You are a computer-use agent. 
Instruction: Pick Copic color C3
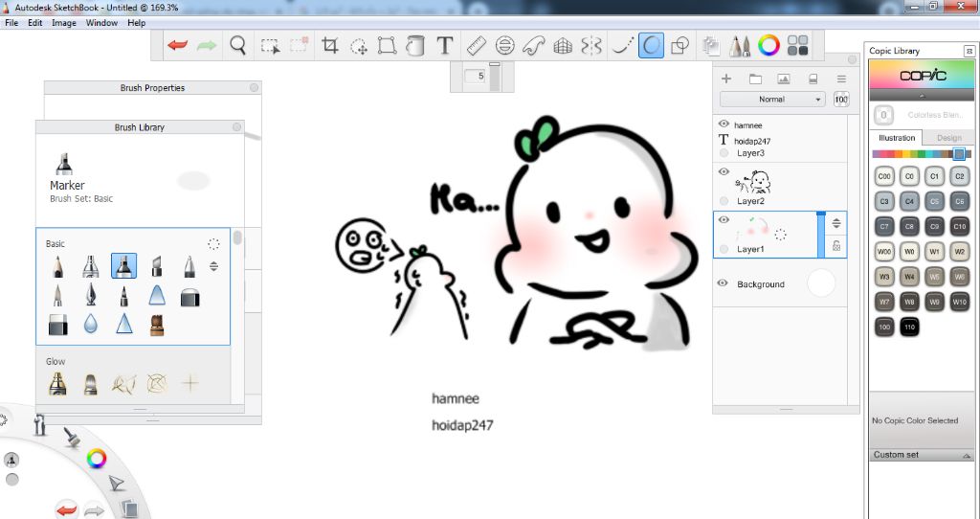(x=883, y=201)
